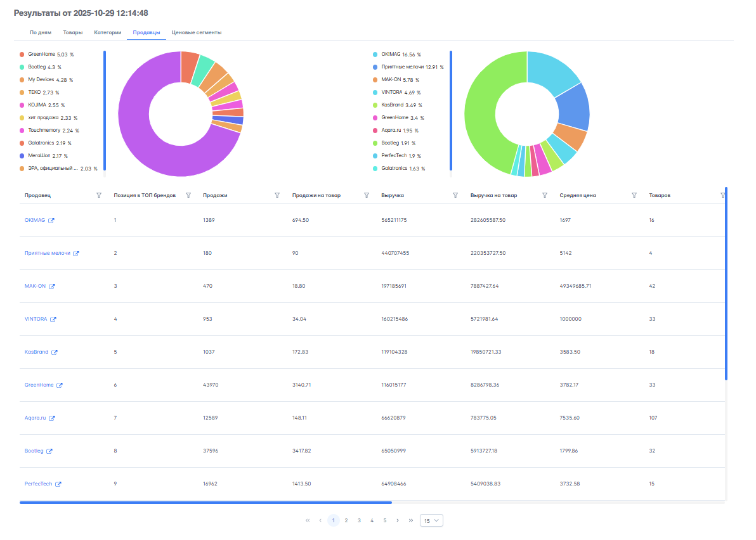
Task: Open filter for Продажи column
Action: pos(277,195)
